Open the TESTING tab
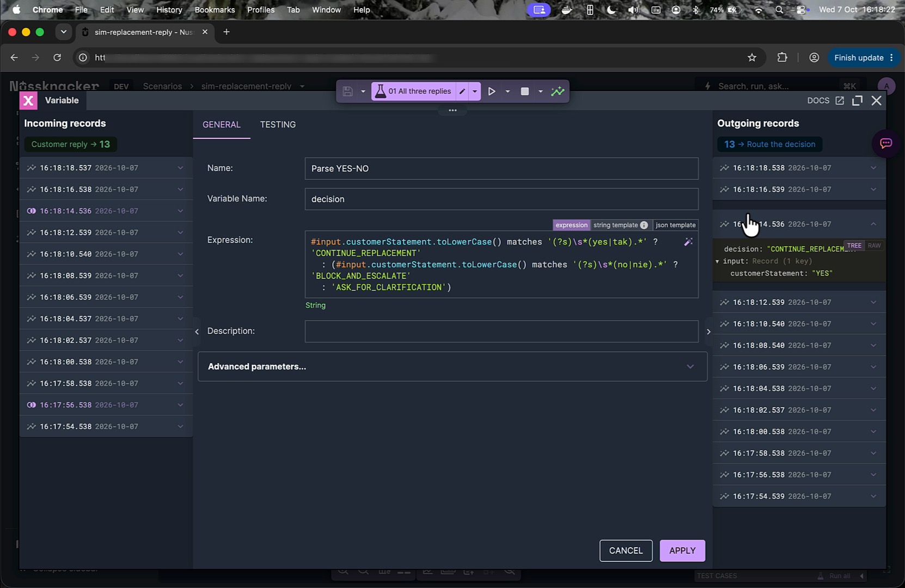Screen dimensions: 905x588 278,125
